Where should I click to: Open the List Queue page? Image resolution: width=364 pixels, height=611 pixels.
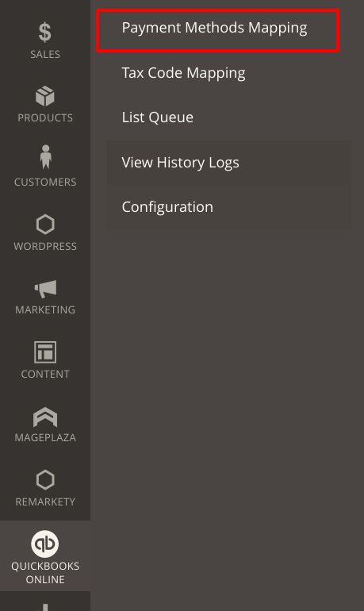(157, 117)
